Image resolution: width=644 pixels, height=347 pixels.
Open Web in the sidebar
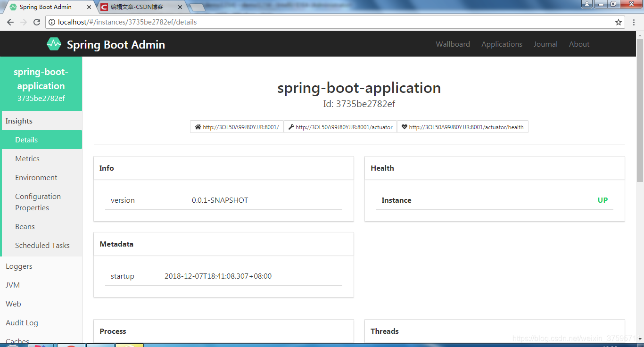point(41,304)
